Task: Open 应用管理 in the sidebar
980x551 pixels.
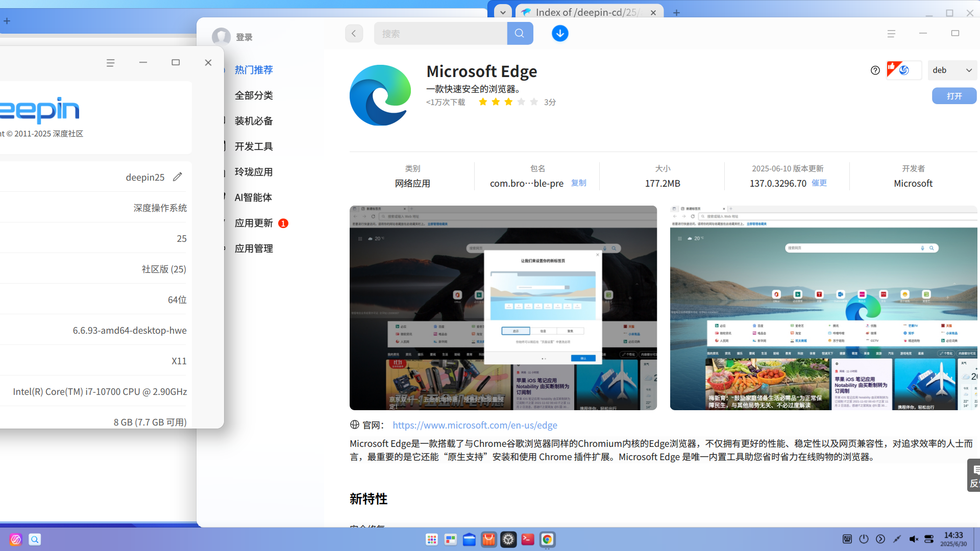Action: (x=254, y=248)
